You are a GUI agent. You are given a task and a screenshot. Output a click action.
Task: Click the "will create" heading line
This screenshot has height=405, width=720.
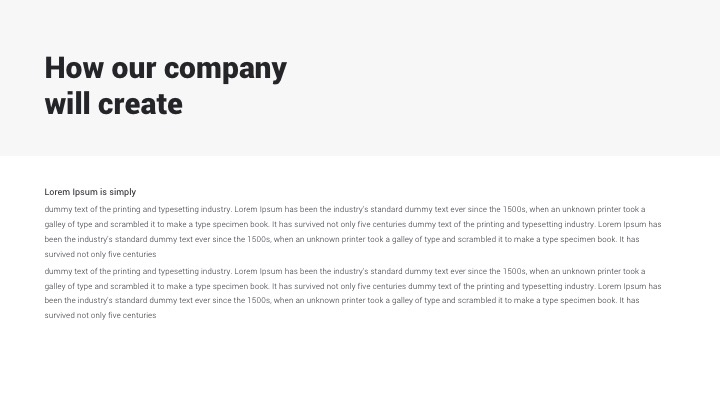113,103
